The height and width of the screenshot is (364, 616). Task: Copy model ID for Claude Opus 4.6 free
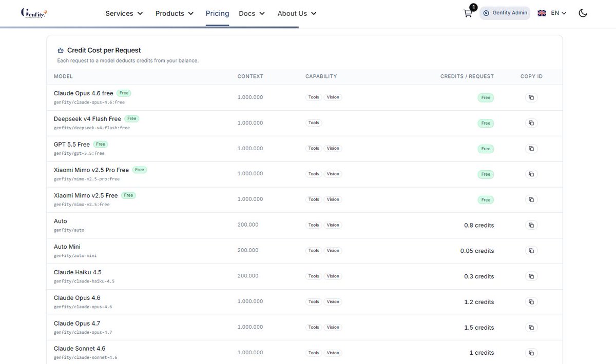coord(531,97)
